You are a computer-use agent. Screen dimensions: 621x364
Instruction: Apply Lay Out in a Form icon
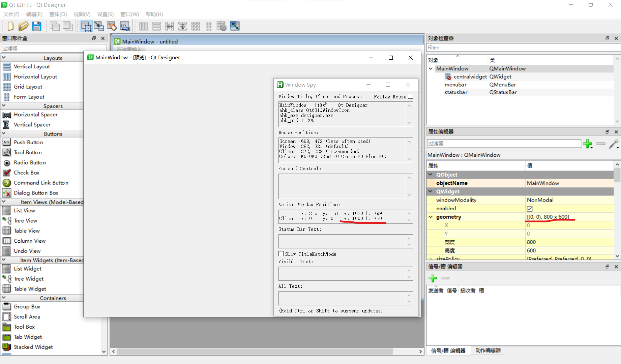(x=208, y=26)
